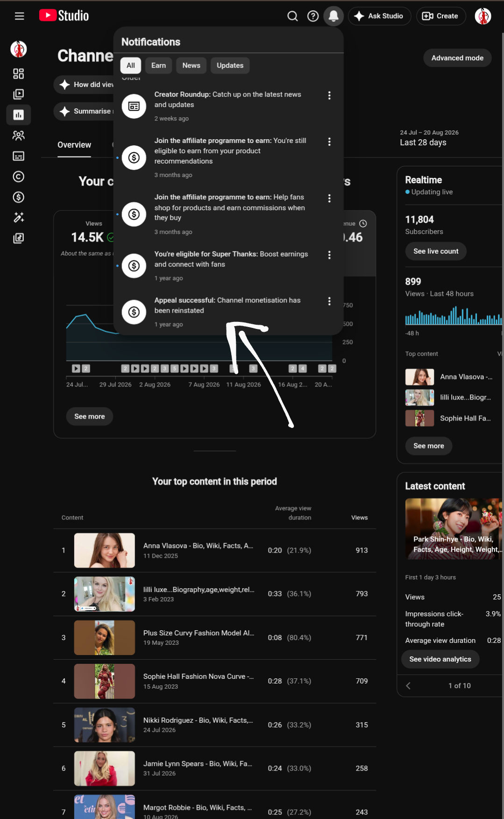Viewport: 504px width, 819px height.
Task: Open Copyright sidebar icon
Action: 19,177
